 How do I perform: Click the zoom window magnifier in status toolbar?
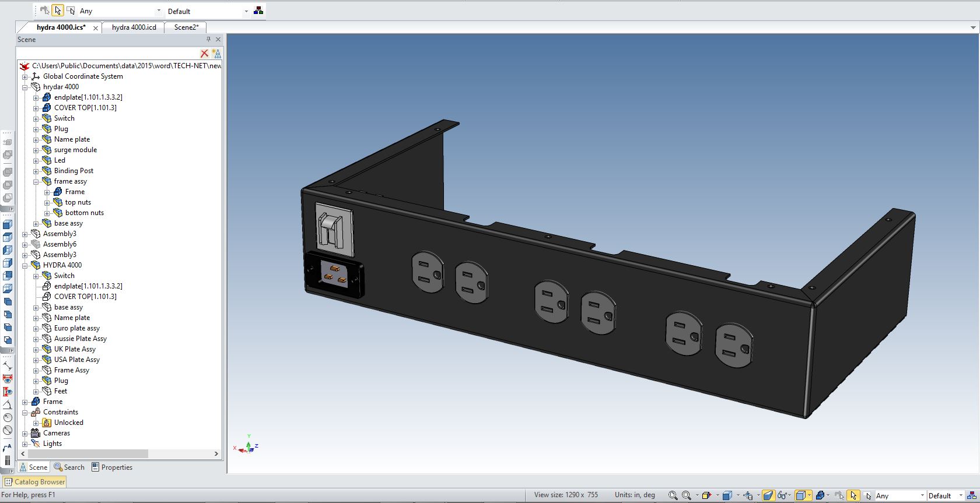click(673, 495)
